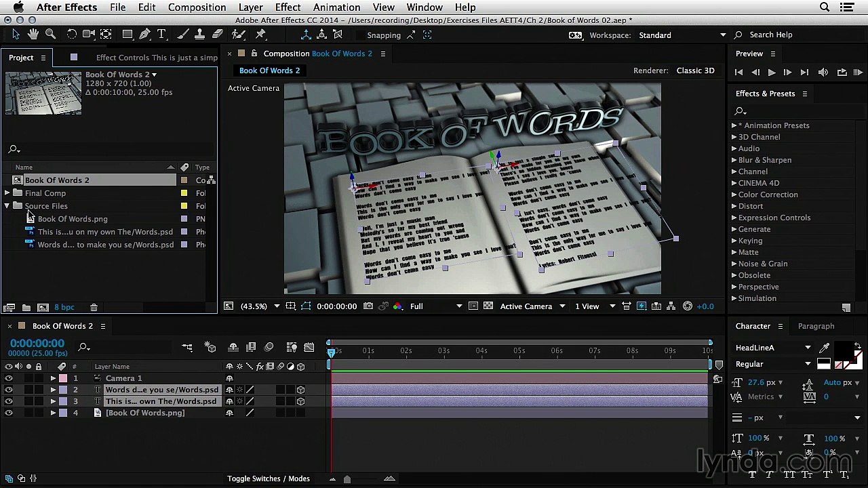The width and height of the screenshot is (868, 488).
Task: Select the Horizontal Type tool
Action: click(161, 34)
